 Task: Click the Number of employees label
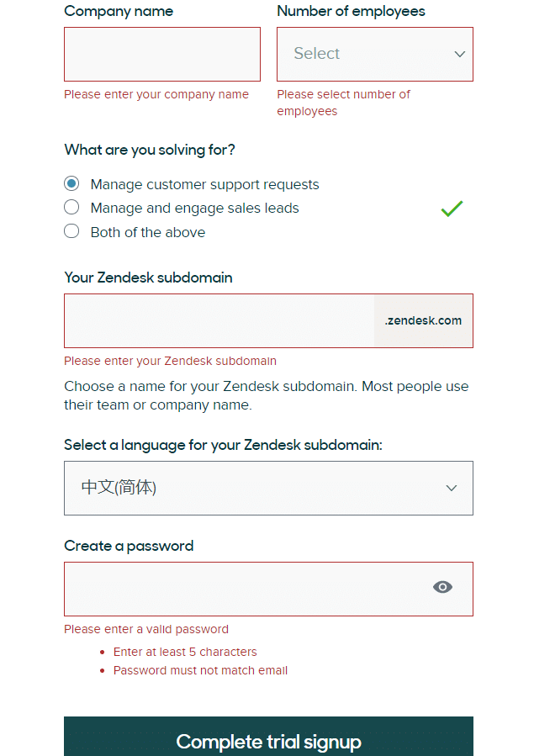coord(351,11)
